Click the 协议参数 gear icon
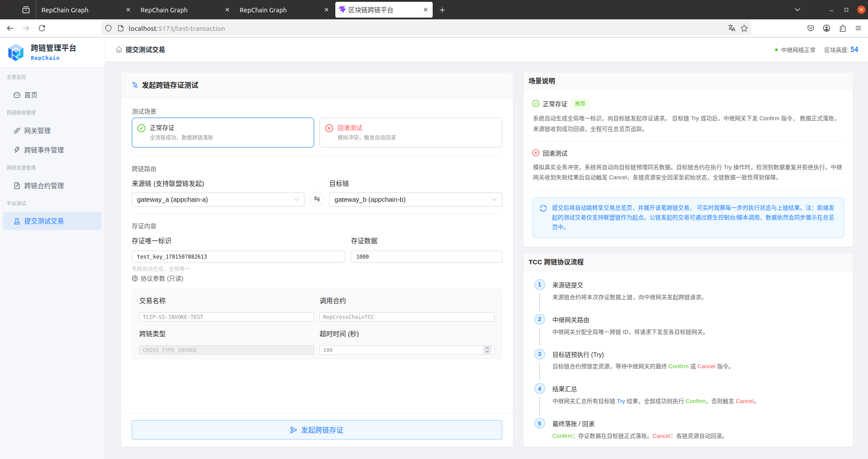 click(x=135, y=278)
